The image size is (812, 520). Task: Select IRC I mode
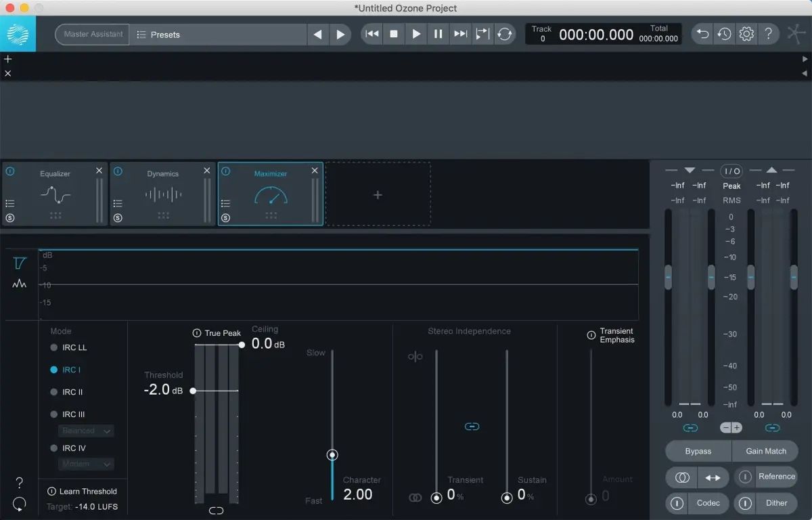point(65,370)
